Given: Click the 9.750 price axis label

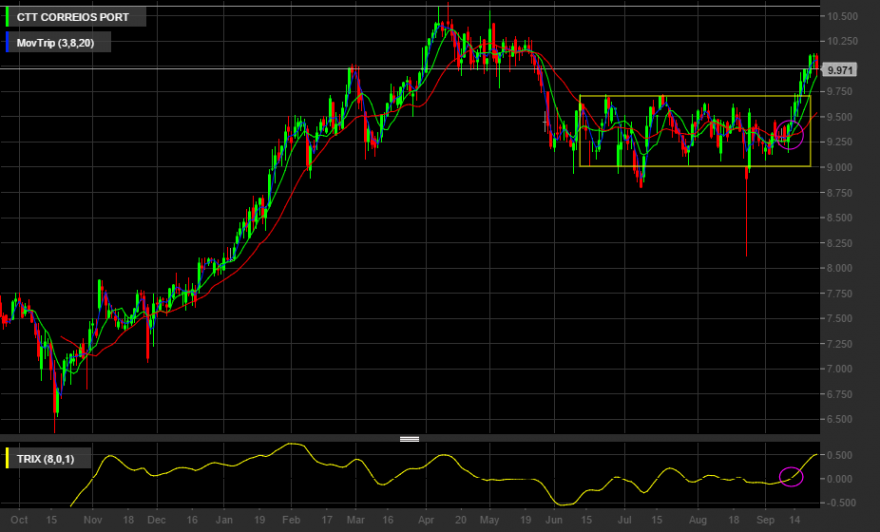Looking at the screenshot, I should coord(840,91).
